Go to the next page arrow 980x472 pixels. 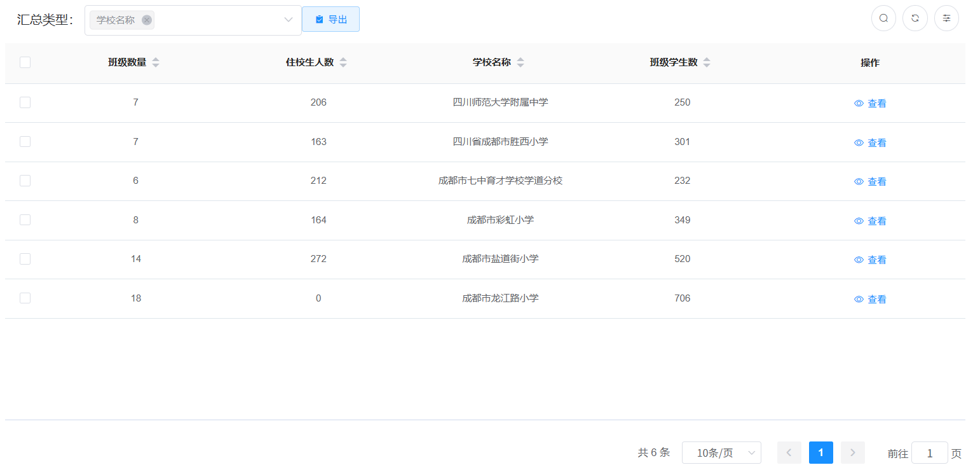(852, 453)
